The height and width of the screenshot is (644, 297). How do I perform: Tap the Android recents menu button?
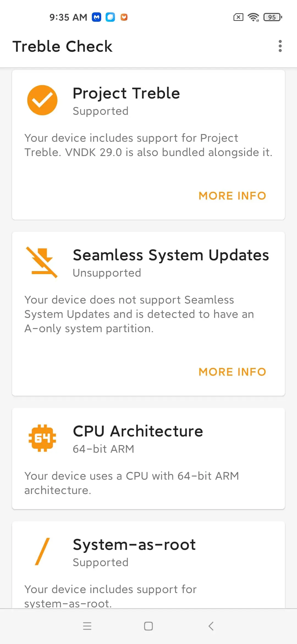pos(87,626)
